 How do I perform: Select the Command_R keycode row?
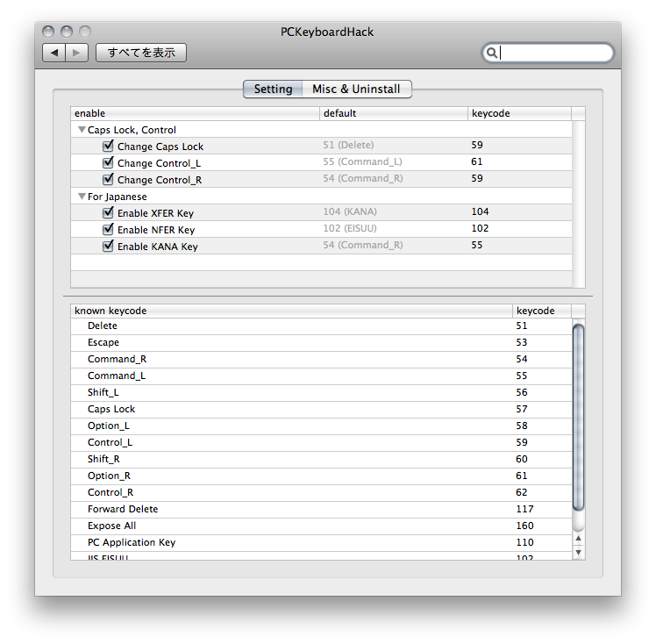(321, 360)
